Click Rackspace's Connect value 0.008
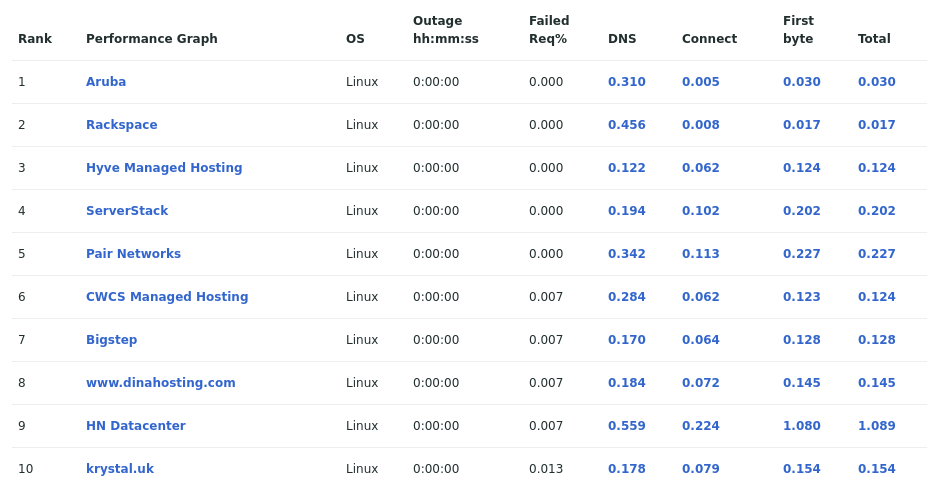The height and width of the screenshot is (490, 939). click(x=701, y=125)
